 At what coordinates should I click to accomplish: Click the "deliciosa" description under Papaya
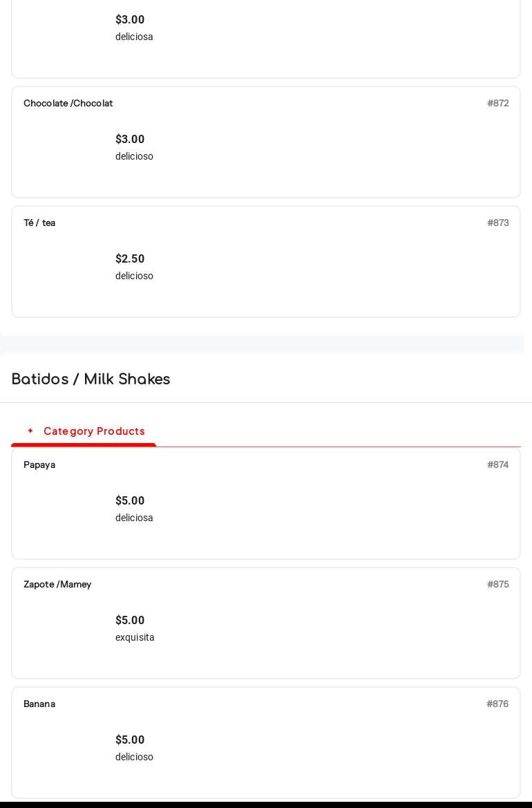[134, 518]
